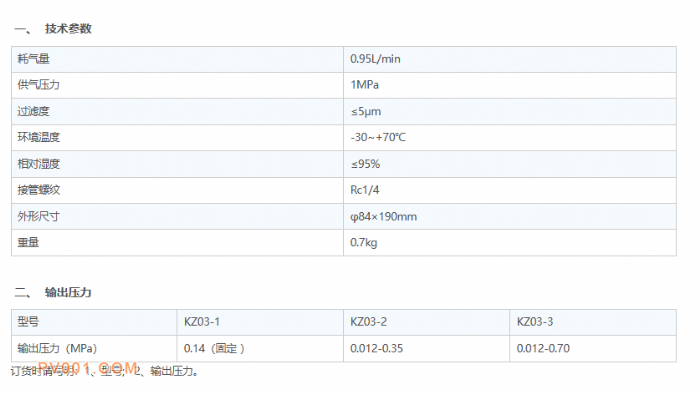Click the Rc1/4 thread value

[x=365, y=190]
